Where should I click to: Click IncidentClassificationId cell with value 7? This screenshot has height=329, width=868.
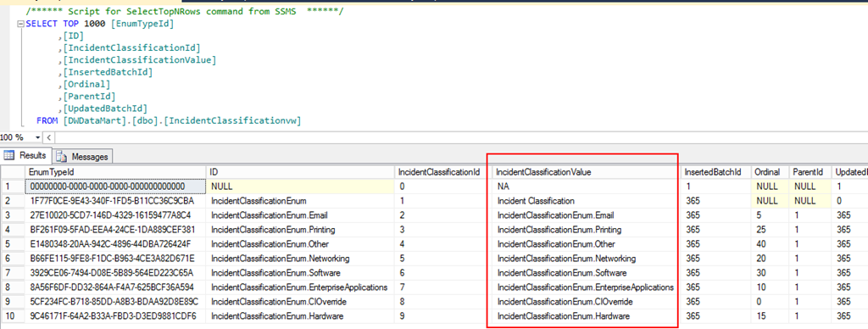coord(443,287)
